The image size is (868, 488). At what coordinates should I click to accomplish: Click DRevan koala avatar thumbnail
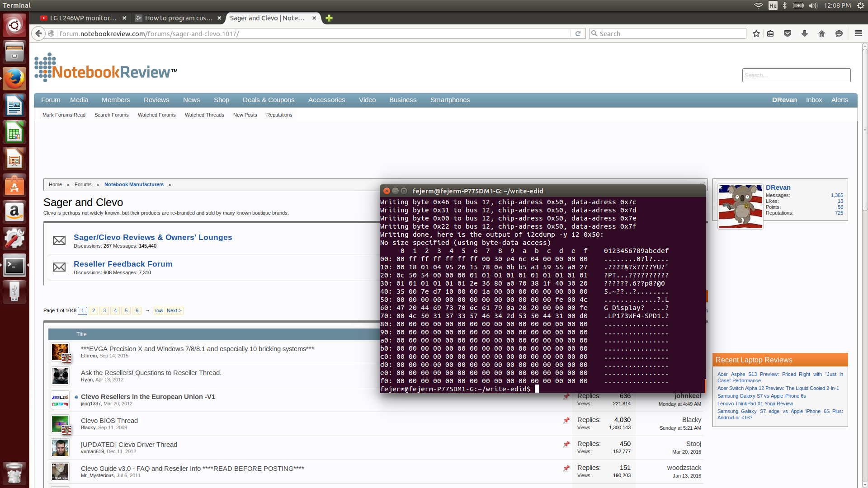(740, 206)
